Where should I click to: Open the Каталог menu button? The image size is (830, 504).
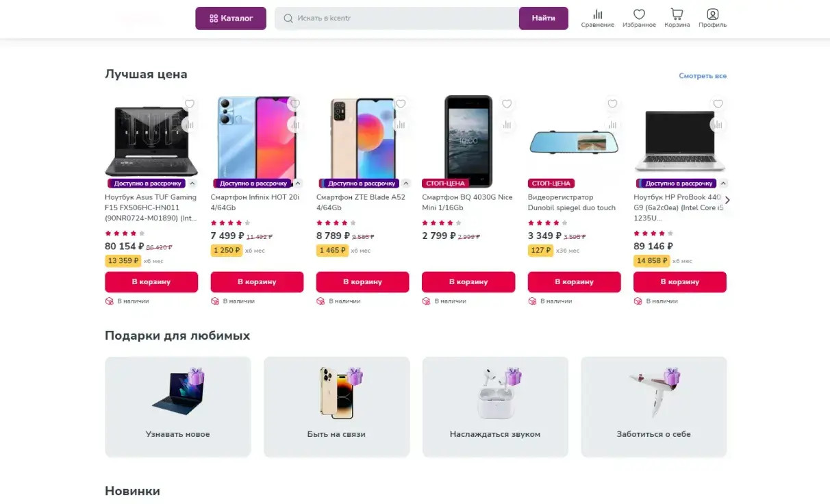tap(231, 18)
